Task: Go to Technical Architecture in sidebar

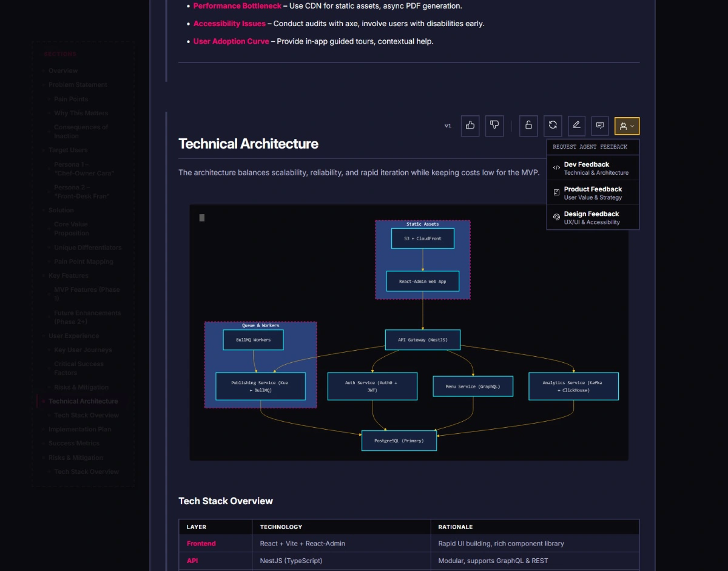Action: click(83, 401)
